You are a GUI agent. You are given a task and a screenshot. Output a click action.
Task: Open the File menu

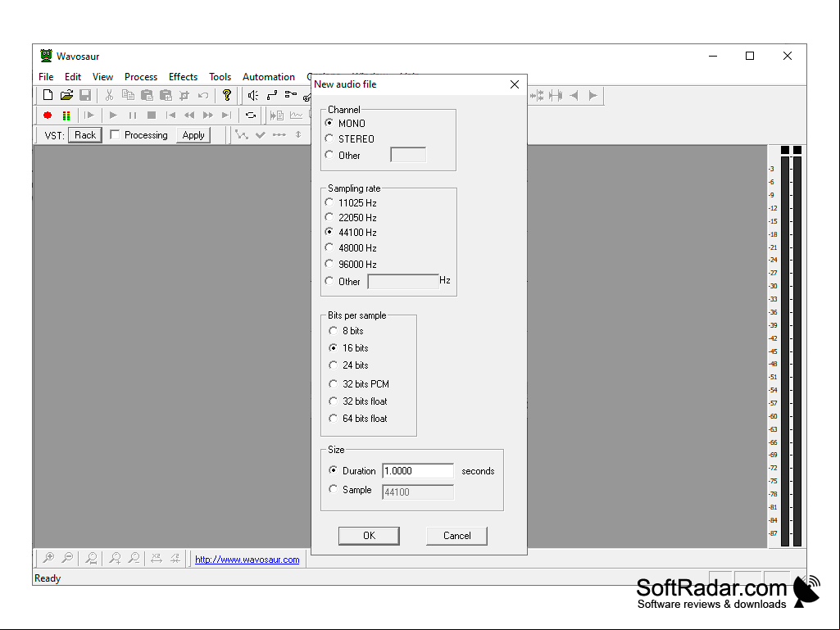click(46, 77)
